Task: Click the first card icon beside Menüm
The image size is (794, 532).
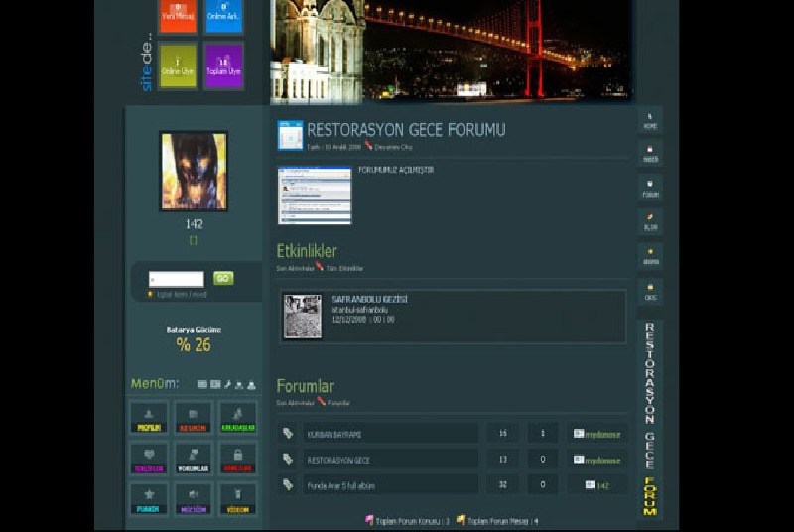Action: coord(202,385)
